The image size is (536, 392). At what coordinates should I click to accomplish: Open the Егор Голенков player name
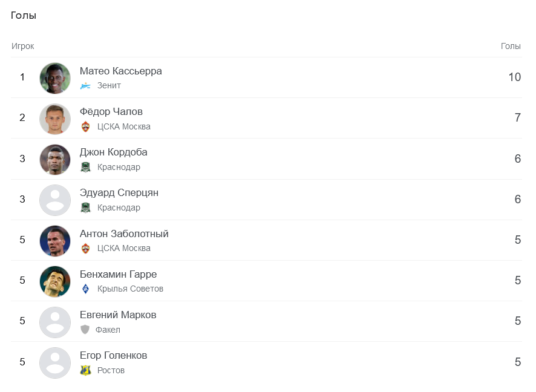click(x=114, y=356)
